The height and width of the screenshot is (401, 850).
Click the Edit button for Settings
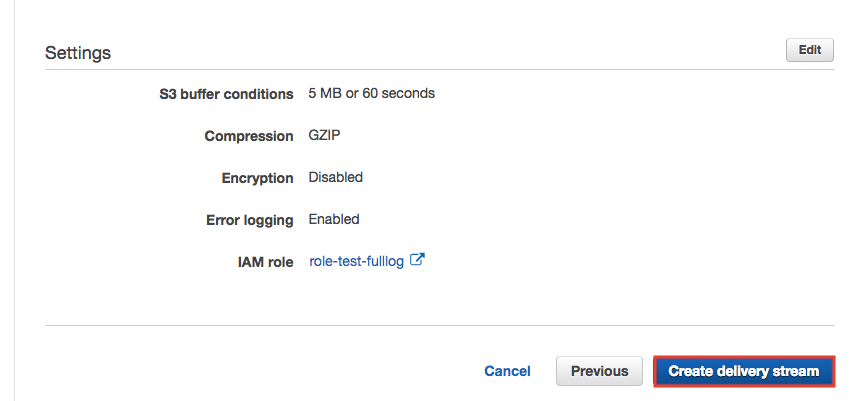click(809, 51)
